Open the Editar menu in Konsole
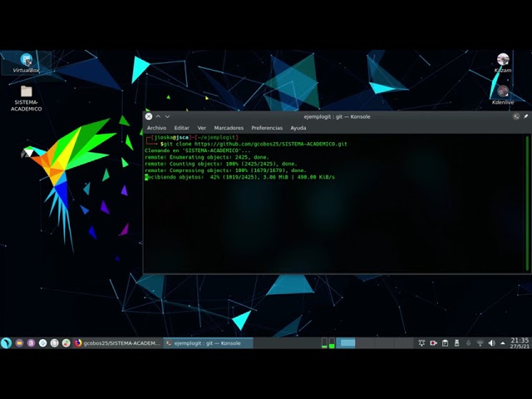Screen dimensions: 532x399 [181, 128]
